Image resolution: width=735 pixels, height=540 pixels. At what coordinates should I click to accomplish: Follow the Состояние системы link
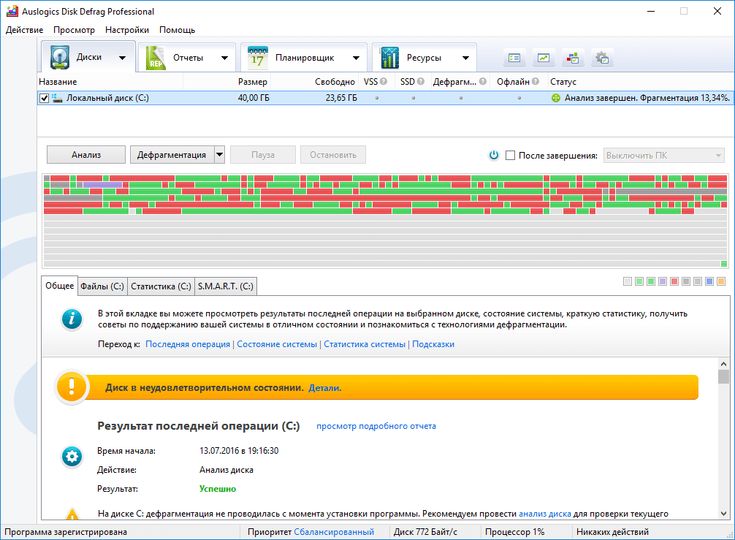[x=277, y=344]
